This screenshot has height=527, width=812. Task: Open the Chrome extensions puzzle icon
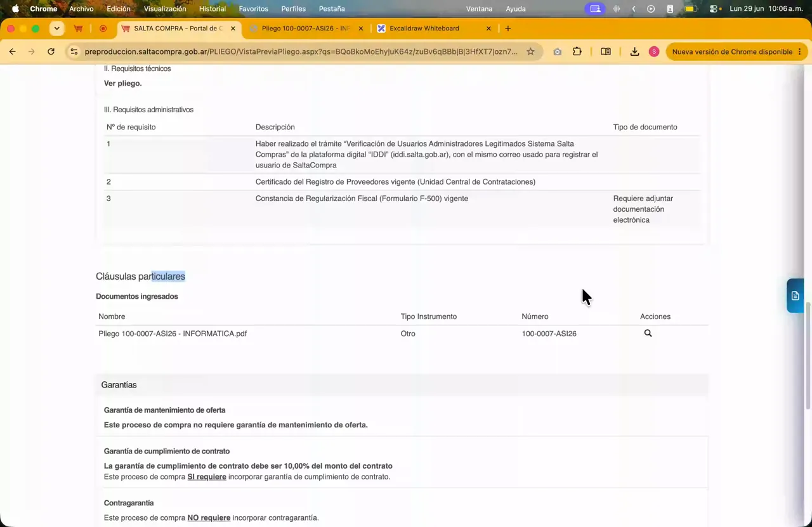[577, 51]
